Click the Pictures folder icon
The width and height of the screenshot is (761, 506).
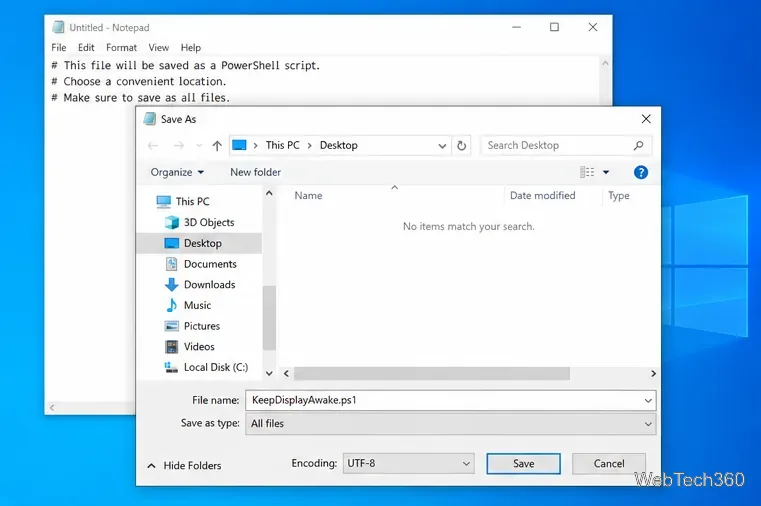[x=171, y=326]
